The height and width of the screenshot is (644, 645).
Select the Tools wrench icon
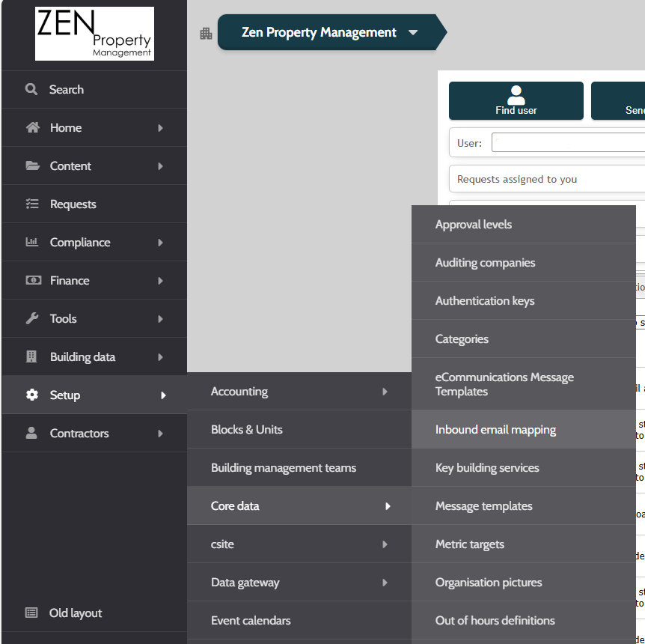pyautogui.click(x=31, y=318)
